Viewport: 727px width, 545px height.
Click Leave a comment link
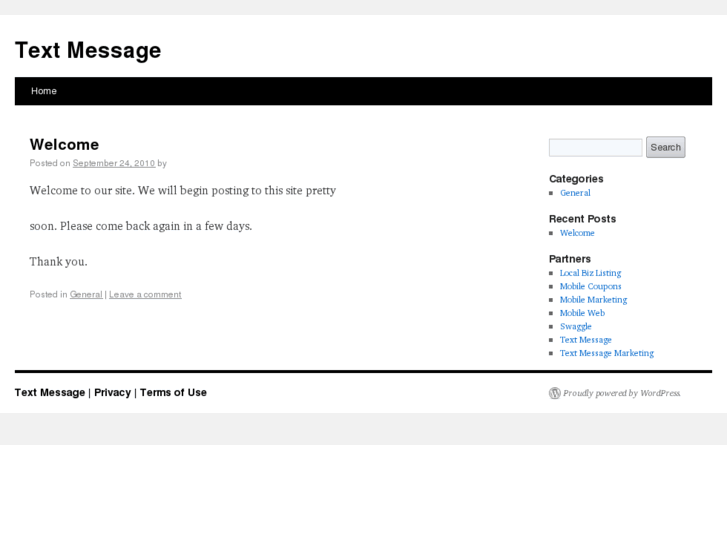145,295
